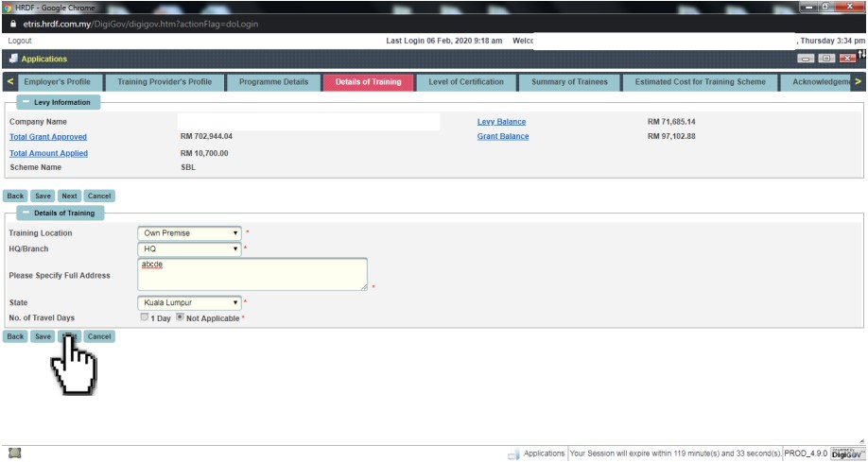Screen dimensions: 868x462
Task: Click the Applications panel icon in header
Action: pos(13,59)
